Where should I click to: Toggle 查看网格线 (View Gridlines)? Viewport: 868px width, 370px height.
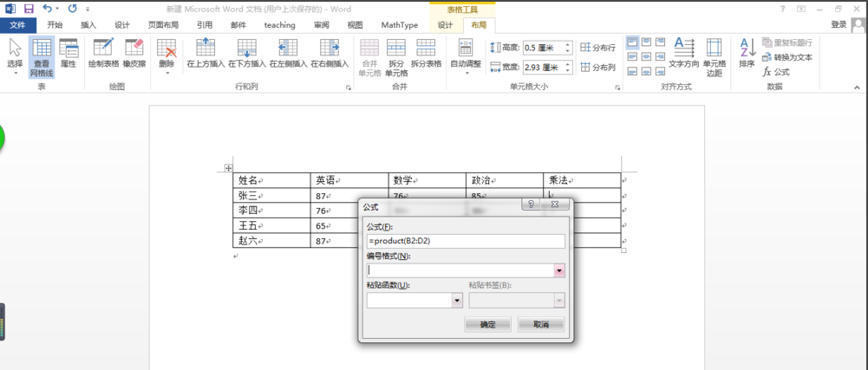[x=42, y=57]
